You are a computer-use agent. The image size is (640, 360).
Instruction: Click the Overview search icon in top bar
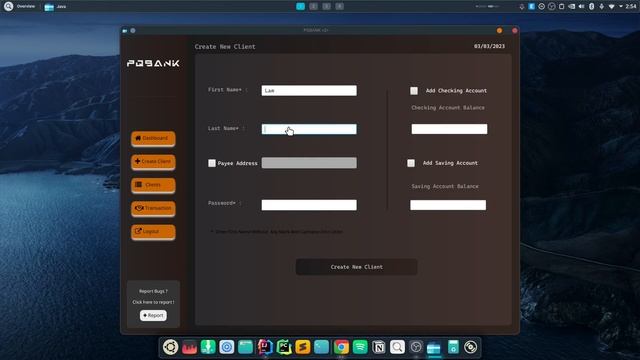[x=9, y=6]
